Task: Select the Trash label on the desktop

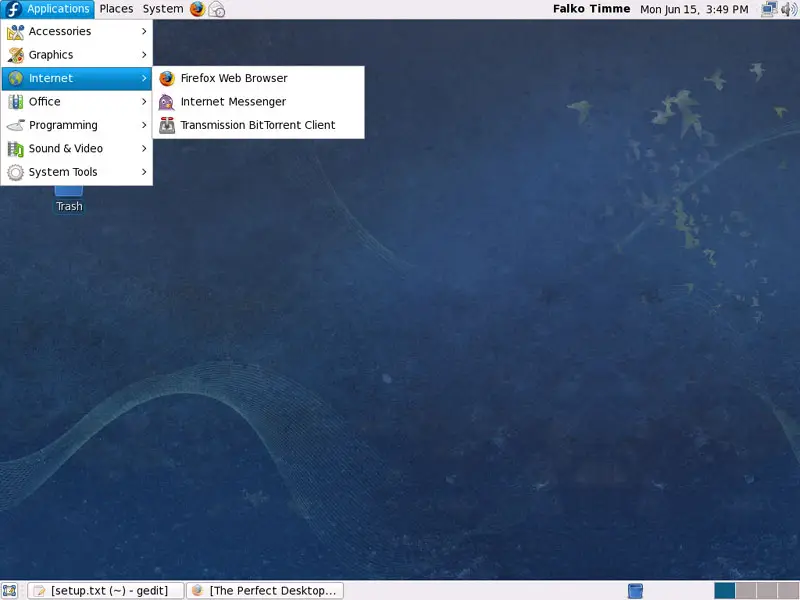Action: pyautogui.click(x=69, y=206)
